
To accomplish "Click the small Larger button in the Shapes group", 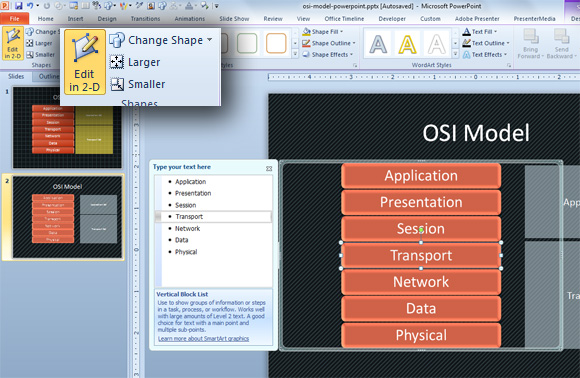I will (39, 43).
